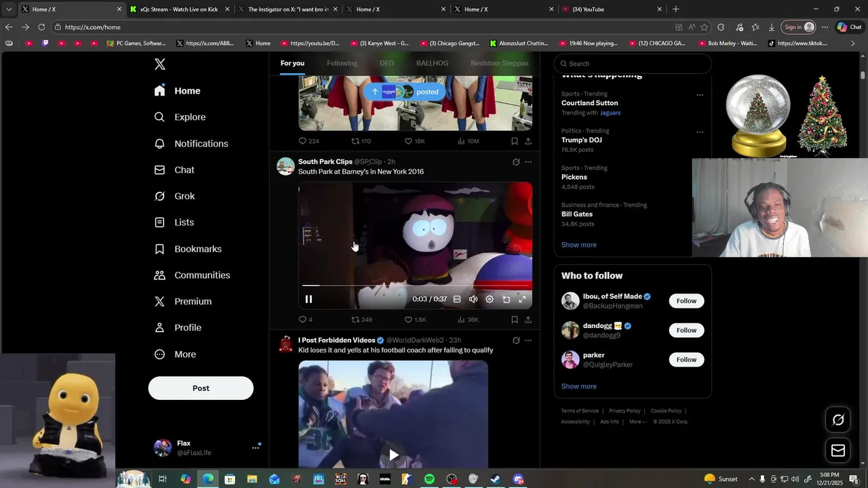Open more options for Courtland Sutton trend
The height and width of the screenshot is (488, 868).
pos(700,95)
